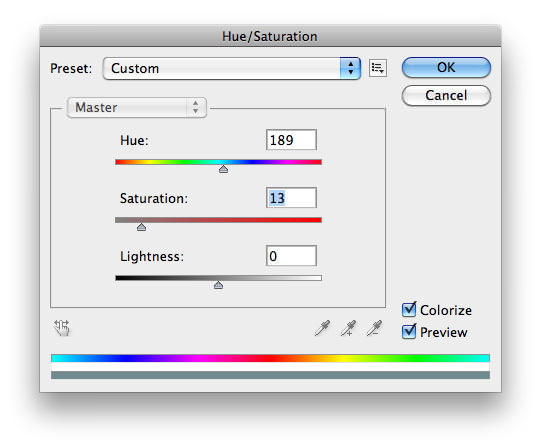
Task: Click the preset options menu icon
Action: point(378,68)
